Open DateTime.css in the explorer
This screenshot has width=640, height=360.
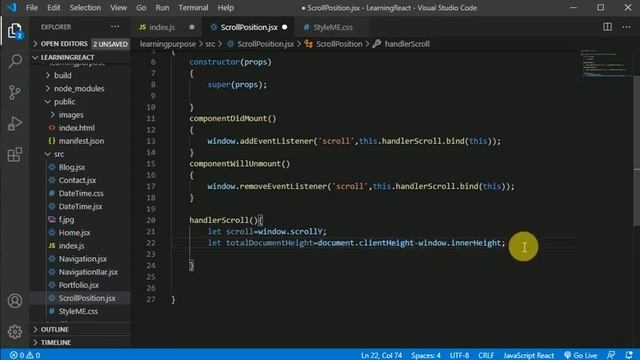(81, 193)
